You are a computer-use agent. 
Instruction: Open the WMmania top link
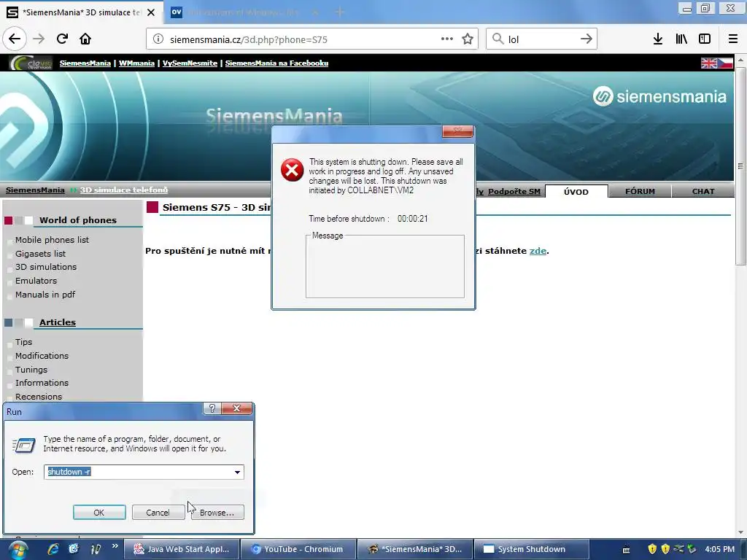pyautogui.click(x=136, y=63)
